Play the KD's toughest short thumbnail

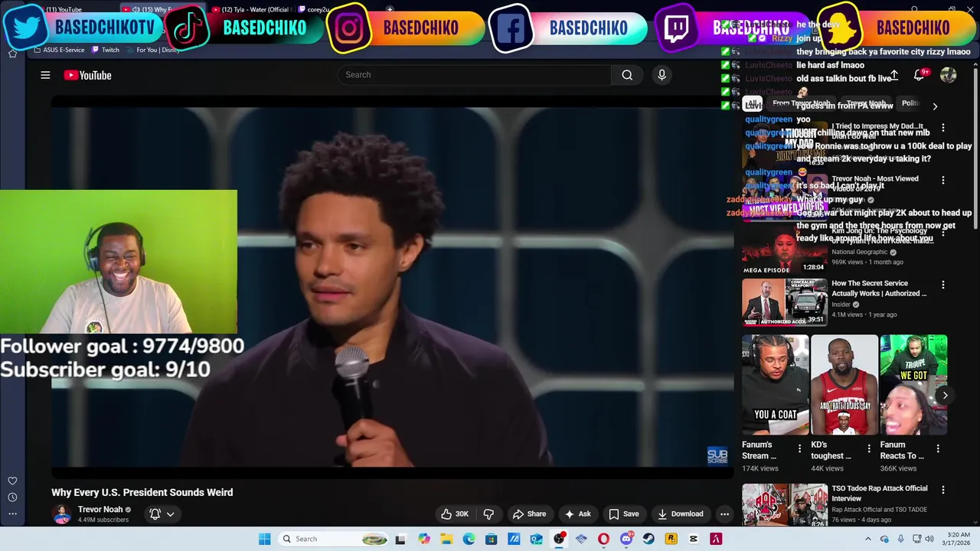pyautogui.click(x=844, y=385)
